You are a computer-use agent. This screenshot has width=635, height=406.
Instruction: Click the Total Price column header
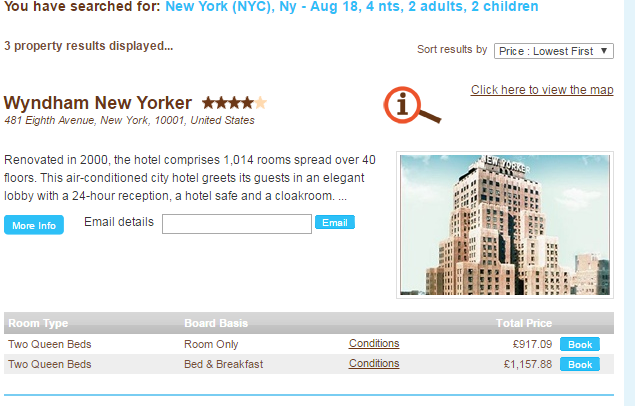[x=524, y=323]
